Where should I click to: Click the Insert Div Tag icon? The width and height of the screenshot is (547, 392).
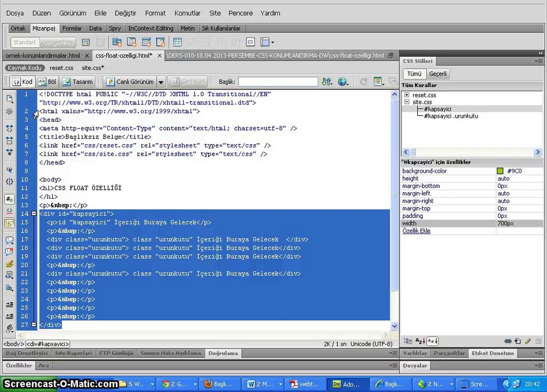(86, 42)
